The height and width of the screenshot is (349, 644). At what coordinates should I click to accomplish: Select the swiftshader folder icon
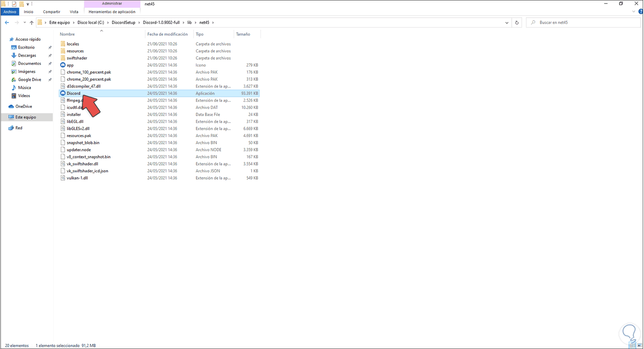pyautogui.click(x=63, y=58)
